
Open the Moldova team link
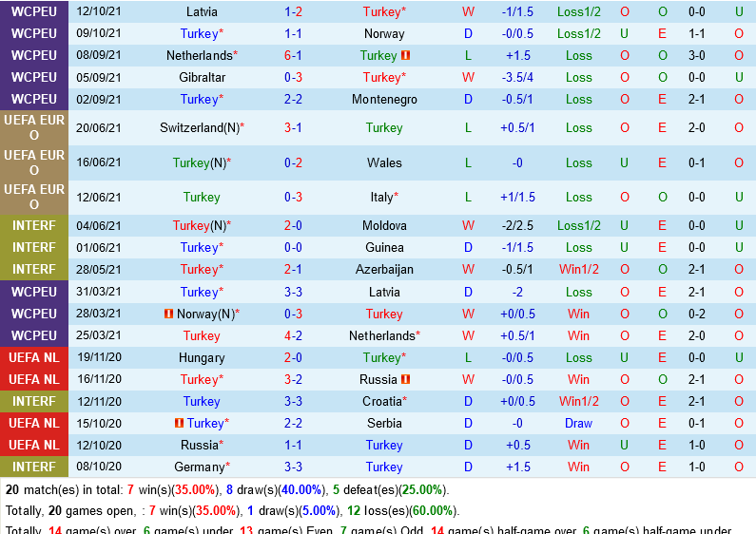(384, 225)
